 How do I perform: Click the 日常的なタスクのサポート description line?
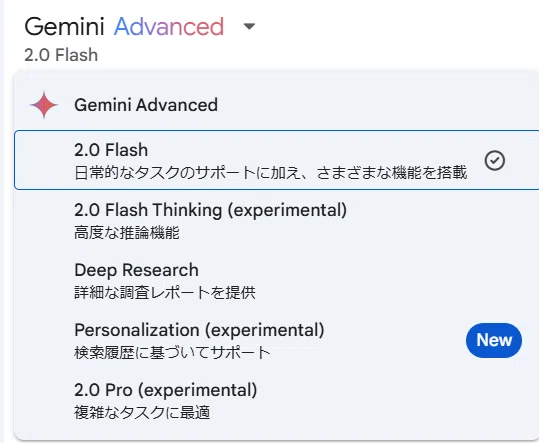click(271, 173)
